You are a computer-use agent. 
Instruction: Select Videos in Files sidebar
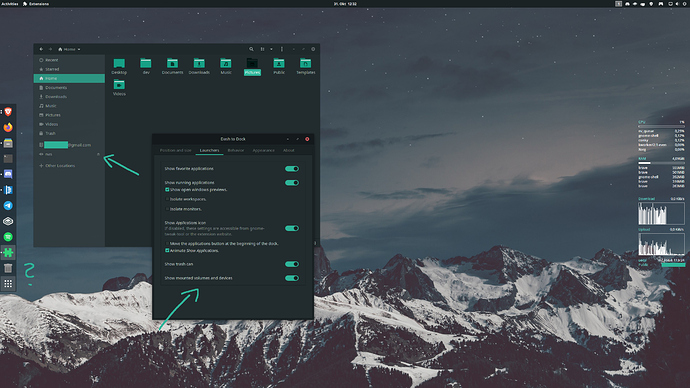[x=69, y=124]
